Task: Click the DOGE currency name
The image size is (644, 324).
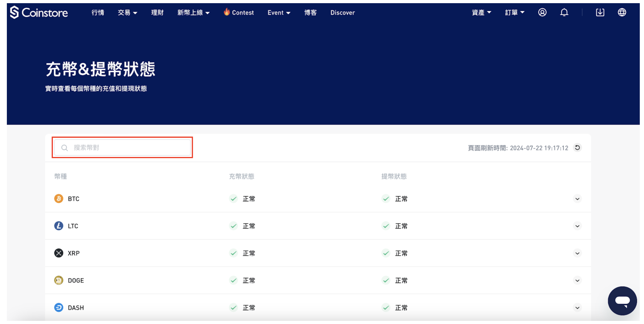Action: pos(76,281)
